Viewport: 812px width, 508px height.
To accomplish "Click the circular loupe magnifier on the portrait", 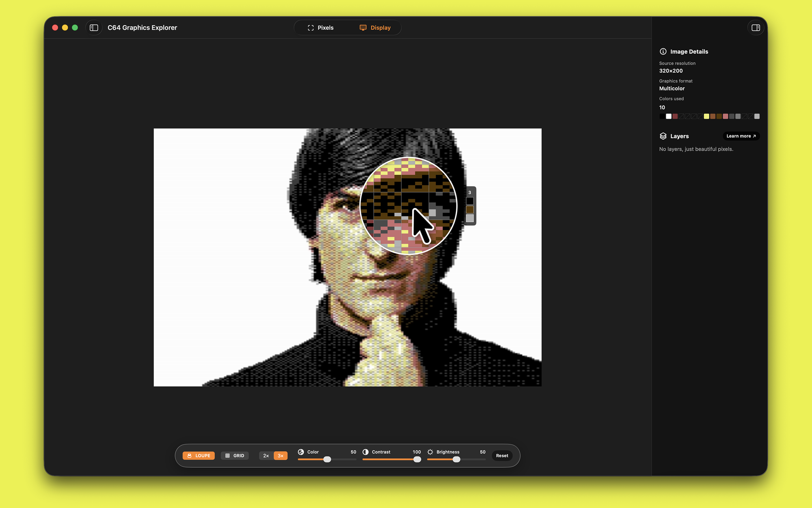I will tap(408, 206).
